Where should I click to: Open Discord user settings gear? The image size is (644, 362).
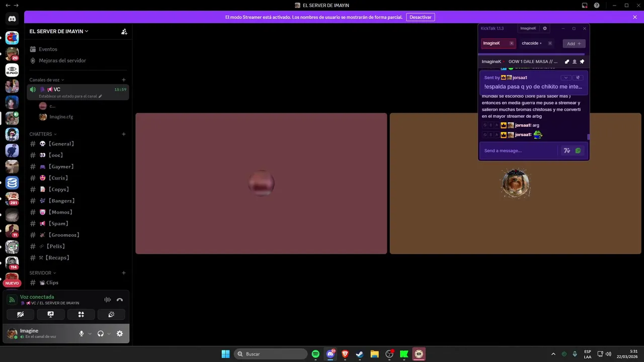click(x=120, y=334)
